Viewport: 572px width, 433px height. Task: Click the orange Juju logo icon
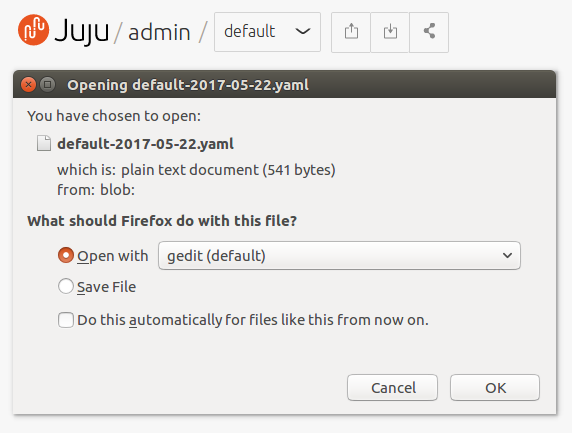click(x=33, y=30)
